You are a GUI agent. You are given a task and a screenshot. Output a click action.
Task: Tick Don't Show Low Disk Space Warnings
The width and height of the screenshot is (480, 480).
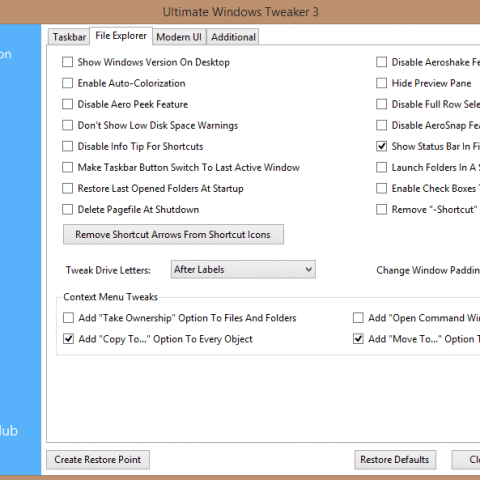pyautogui.click(x=68, y=125)
